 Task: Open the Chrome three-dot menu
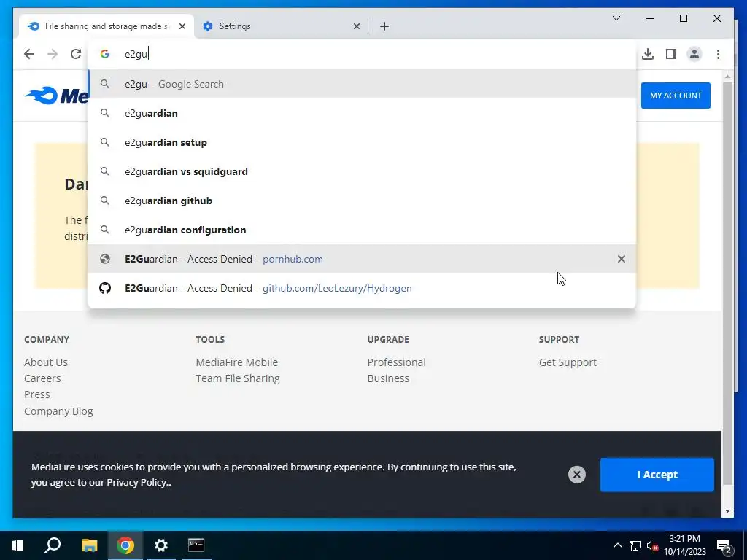point(718,54)
